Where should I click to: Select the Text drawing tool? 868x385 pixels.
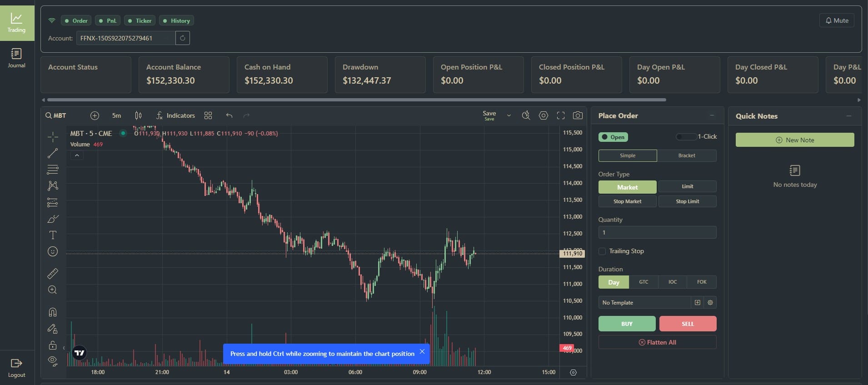53,235
